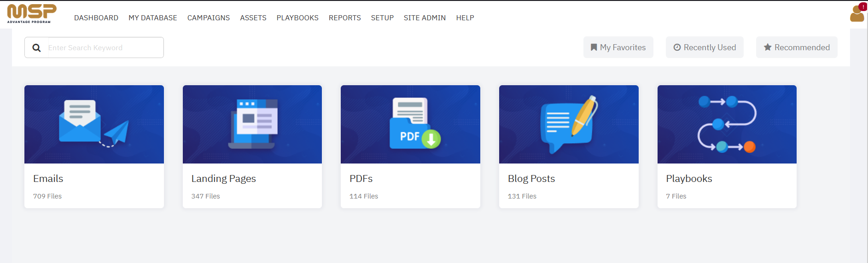This screenshot has height=263, width=868.
Task: Open the Assets menu
Action: click(253, 18)
